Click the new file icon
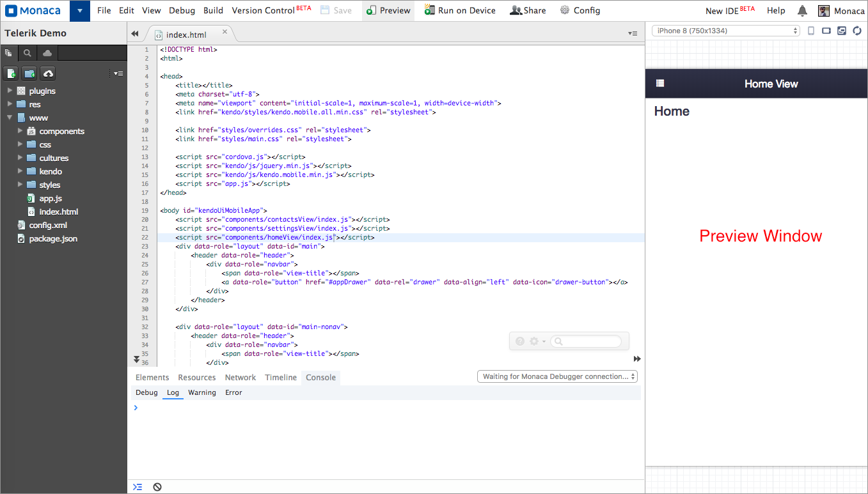868x494 pixels. pyautogui.click(x=12, y=73)
